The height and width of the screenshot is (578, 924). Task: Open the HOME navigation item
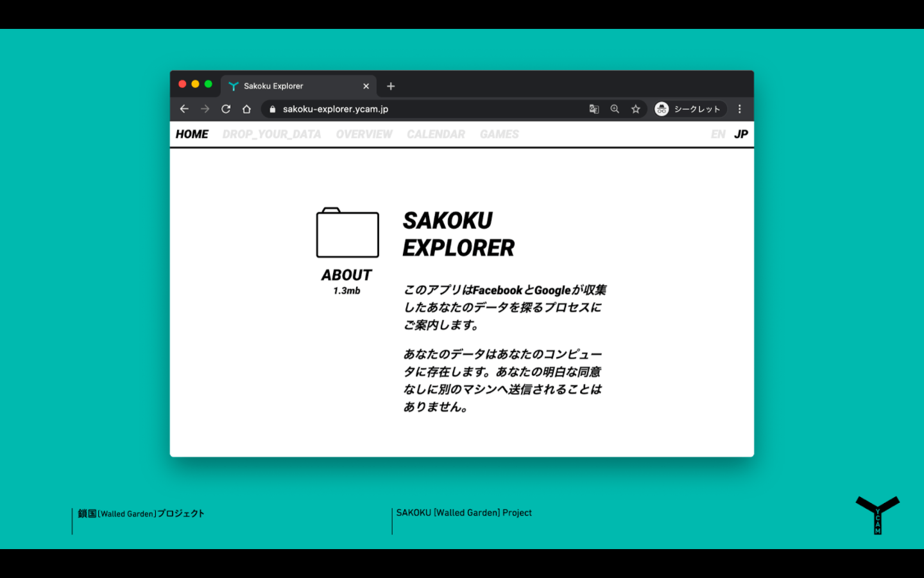coord(192,134)
